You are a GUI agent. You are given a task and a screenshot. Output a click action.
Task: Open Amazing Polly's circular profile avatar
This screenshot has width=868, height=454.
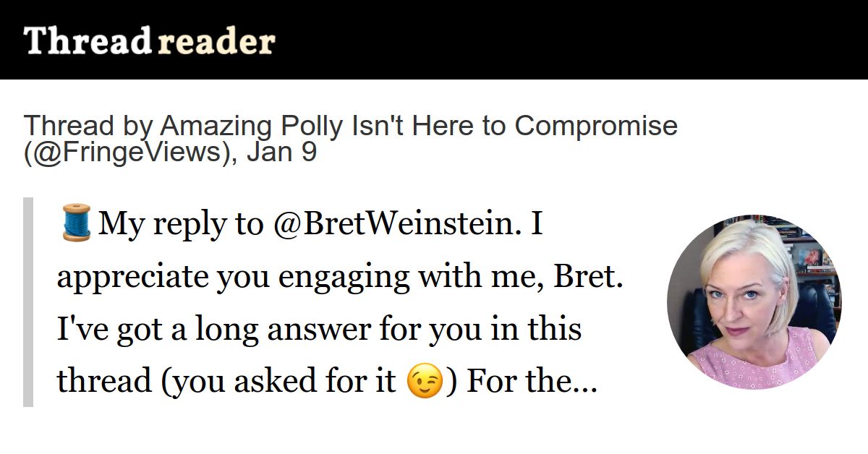[x=754, y=301]
